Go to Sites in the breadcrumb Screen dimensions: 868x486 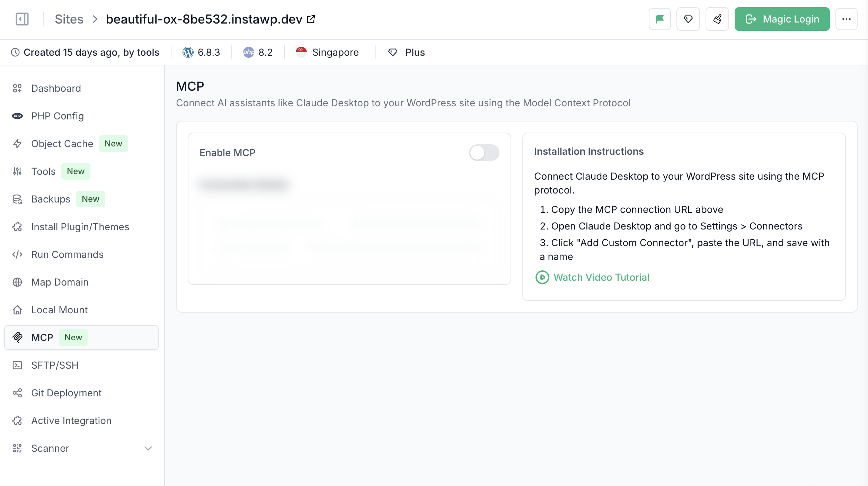(69, 19)
